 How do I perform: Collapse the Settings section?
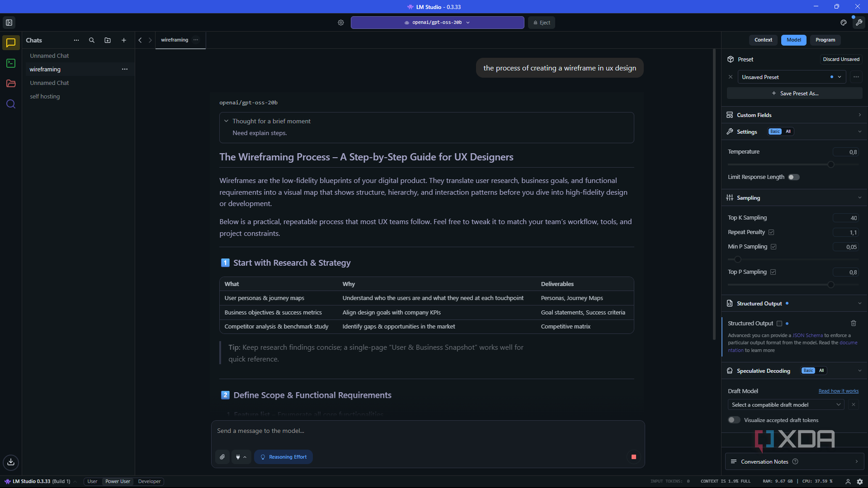tap(860, 132)
